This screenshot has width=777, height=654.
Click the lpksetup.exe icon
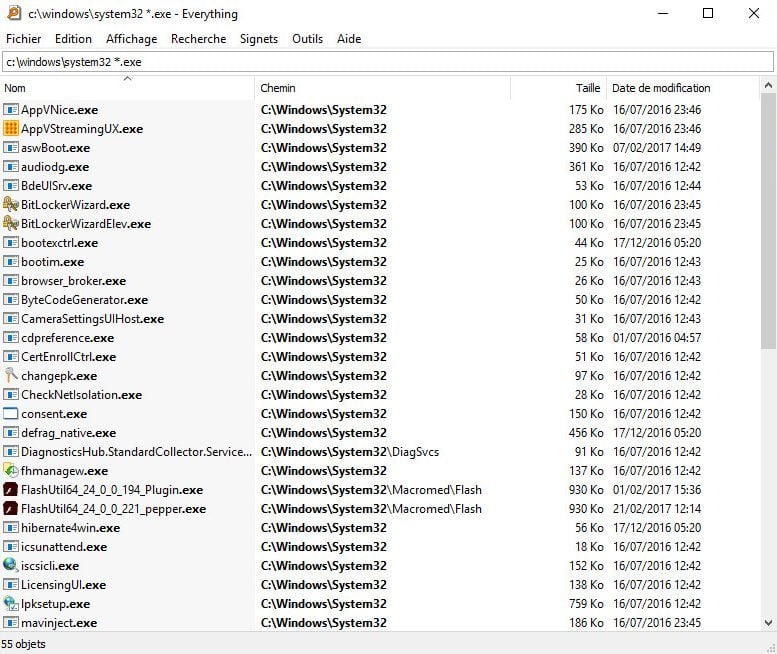(x=11, y=604)
